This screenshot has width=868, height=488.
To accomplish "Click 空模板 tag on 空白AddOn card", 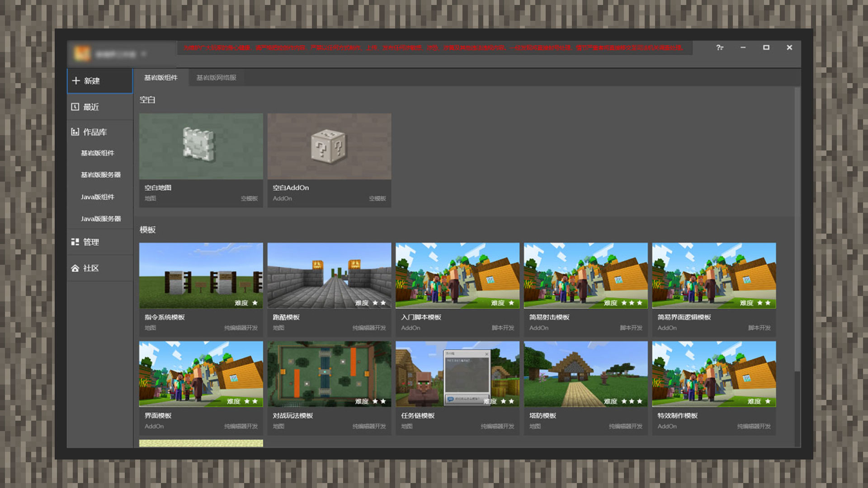I will tap(377, 199).
